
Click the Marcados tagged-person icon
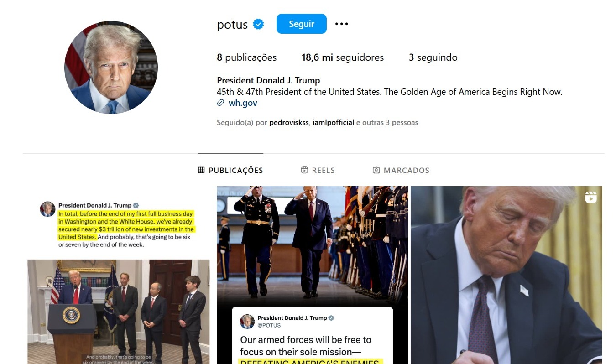click(376, 170)
